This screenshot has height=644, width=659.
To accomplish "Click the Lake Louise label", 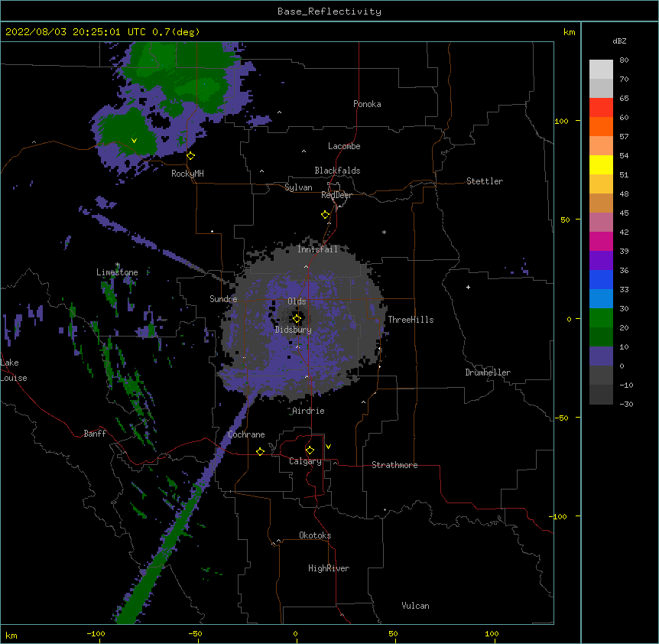I will pos(14,370).
